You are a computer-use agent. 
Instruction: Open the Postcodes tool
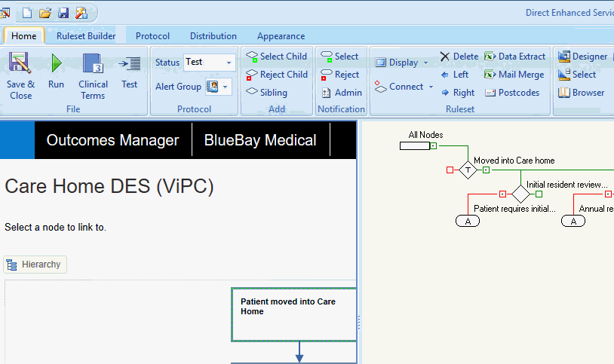tap(511, 93)
